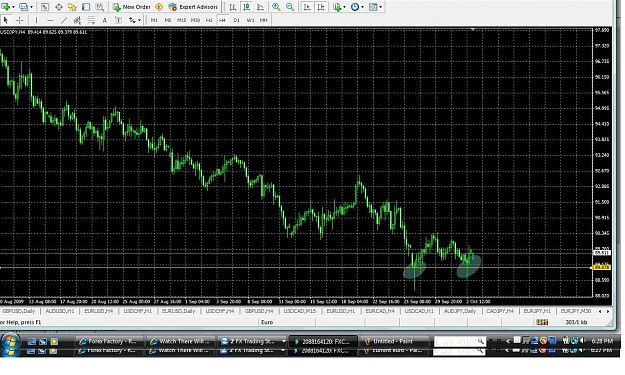
Task: Switch to the USDCAD,M15 chart tab
Action: [299, 311]
